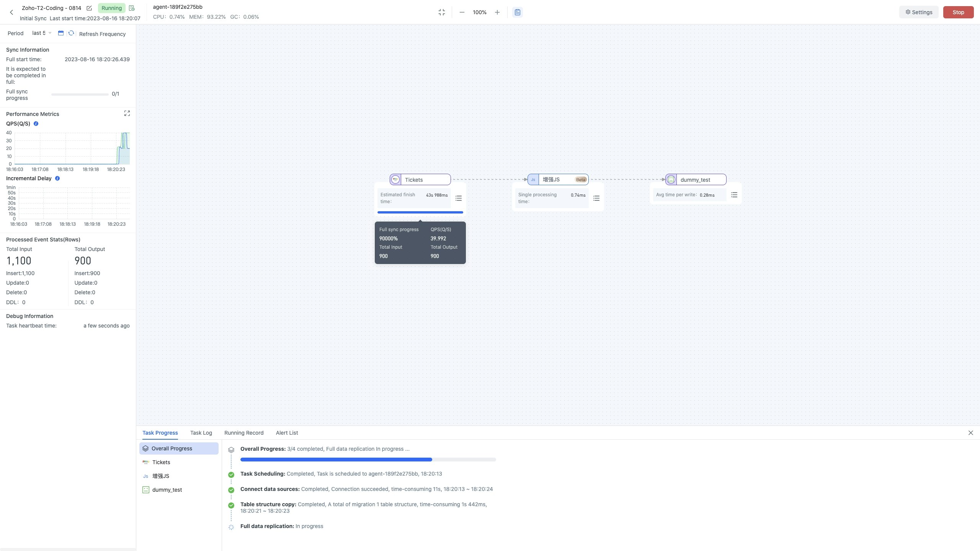Click the dummy_test target node icon
Image resolution: width=980 pixels, height=551 pixels.
coord(671,179)
